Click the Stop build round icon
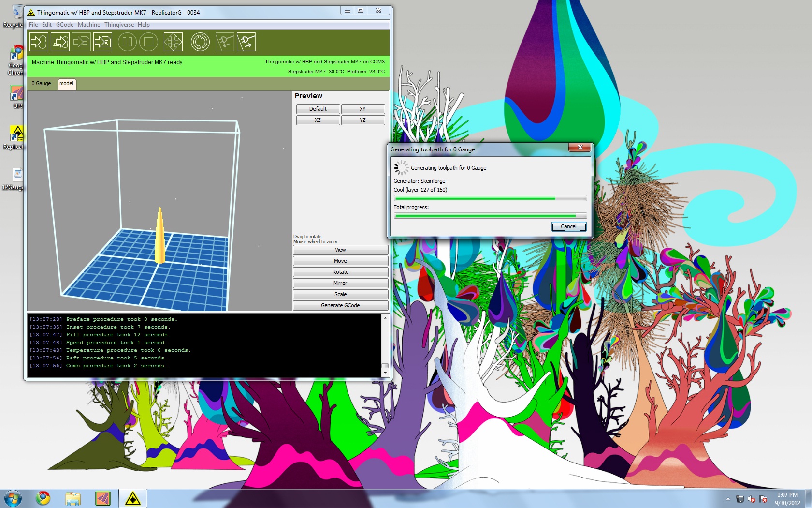Viewport: 812px width, 508px height. pos(149,42)
